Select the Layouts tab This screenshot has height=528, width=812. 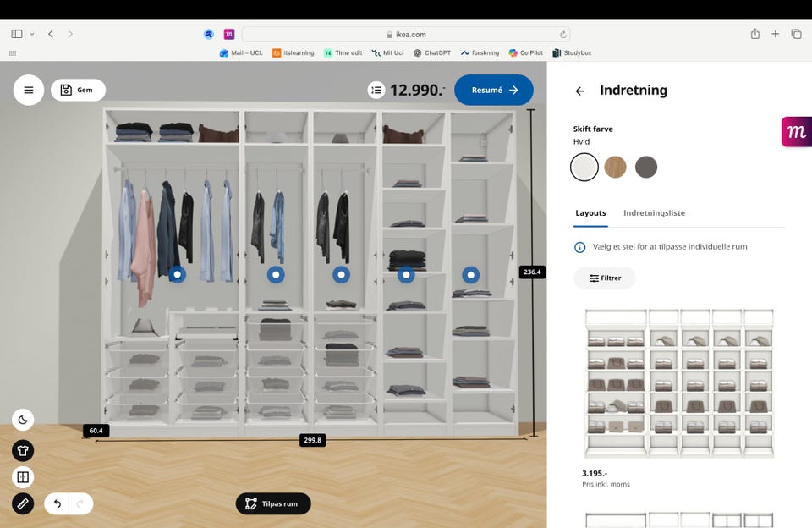[x=590, y=213]
